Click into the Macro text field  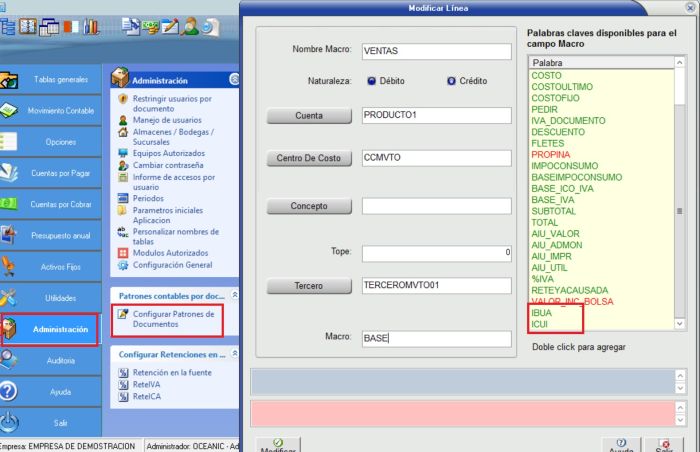pyautogui.click(x=437, y=338)
